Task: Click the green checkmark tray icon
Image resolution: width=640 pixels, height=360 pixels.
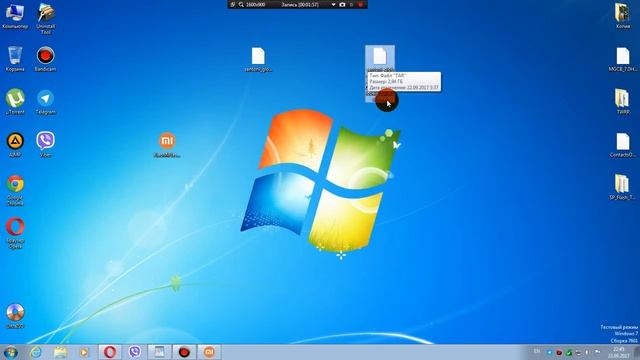Action: (x=569, y=352)
